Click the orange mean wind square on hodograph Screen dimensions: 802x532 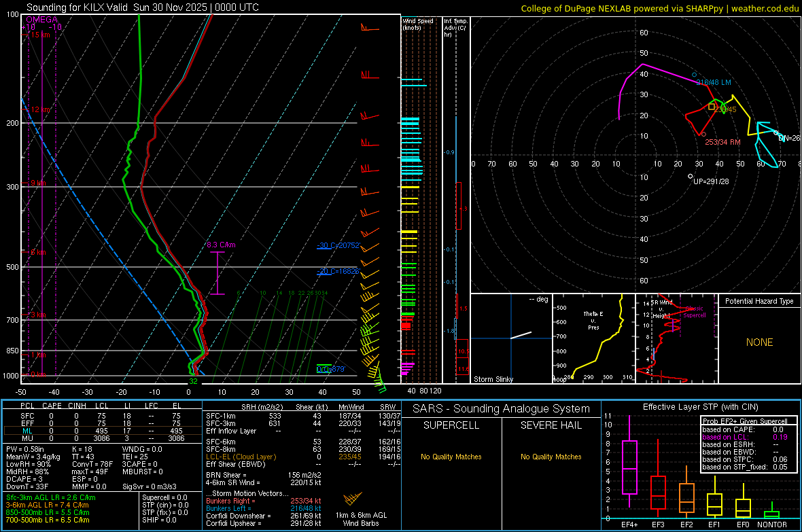coord(712,107)
